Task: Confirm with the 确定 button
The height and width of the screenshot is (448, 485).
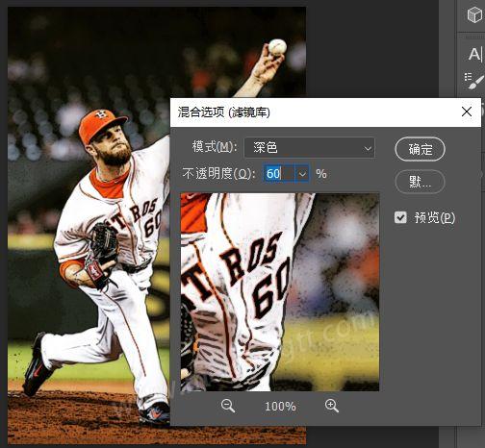Action: pos(420,149)
